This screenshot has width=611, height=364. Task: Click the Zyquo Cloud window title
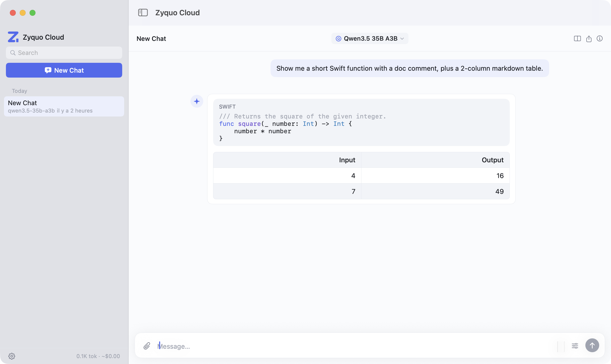coord(177,13)
